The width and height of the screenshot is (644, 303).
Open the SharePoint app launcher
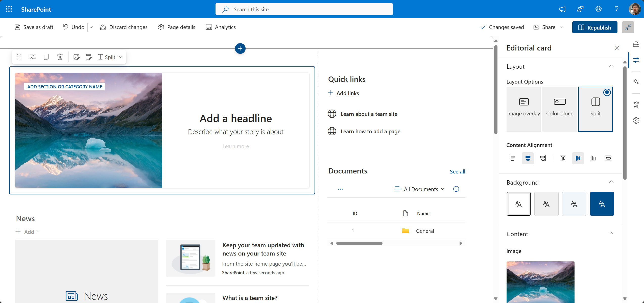point(9,9)
